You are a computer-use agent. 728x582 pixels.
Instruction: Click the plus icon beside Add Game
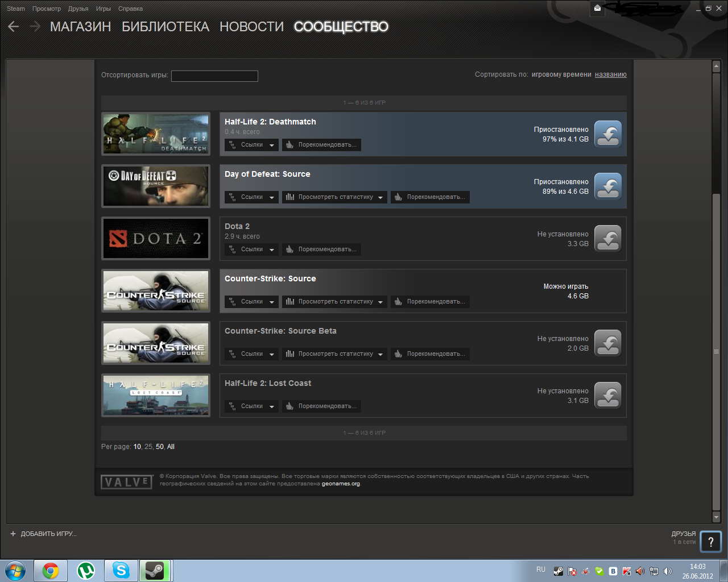click(x=13, y=534)
